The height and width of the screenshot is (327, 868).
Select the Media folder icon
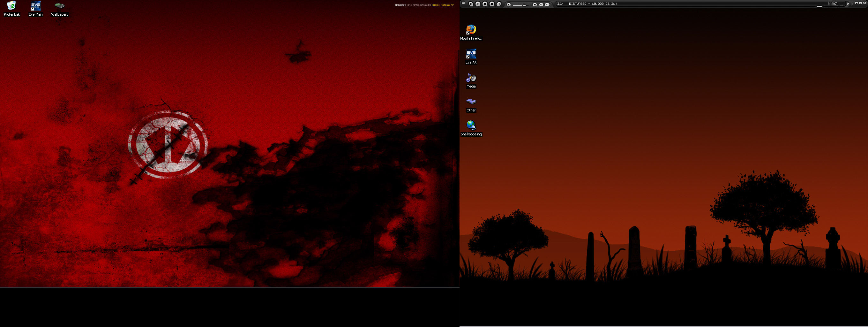471,80
